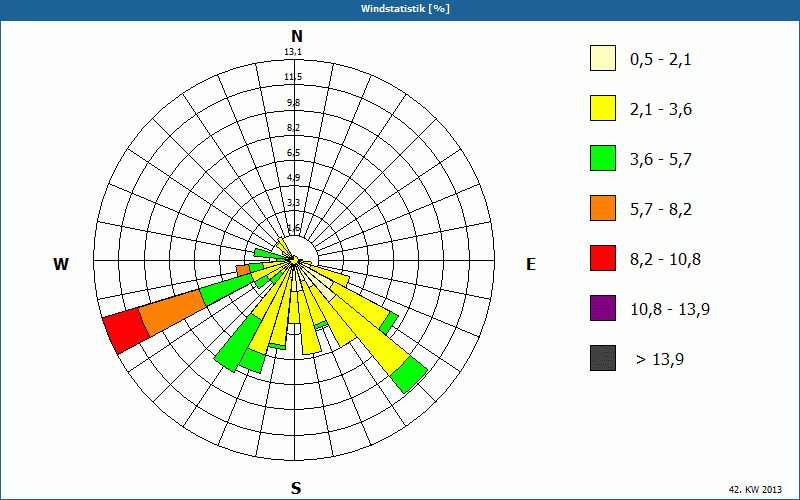
Task: Click the N compass label
Action: pyautogui.click(x=296, y=36)
